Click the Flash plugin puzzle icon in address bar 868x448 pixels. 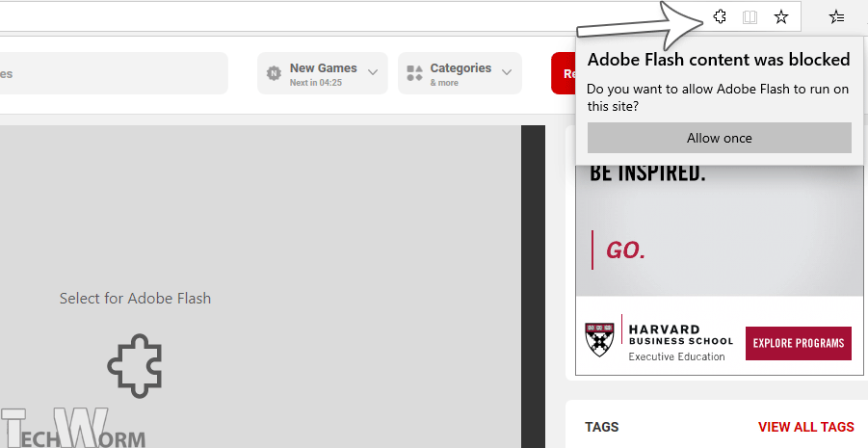[x=720, y=17]
